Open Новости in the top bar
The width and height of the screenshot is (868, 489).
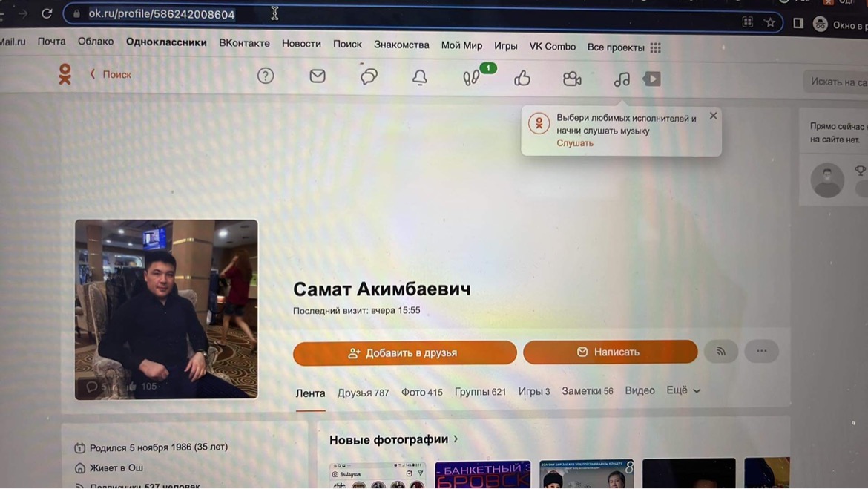pyautogui.click(x=301, y=44)
